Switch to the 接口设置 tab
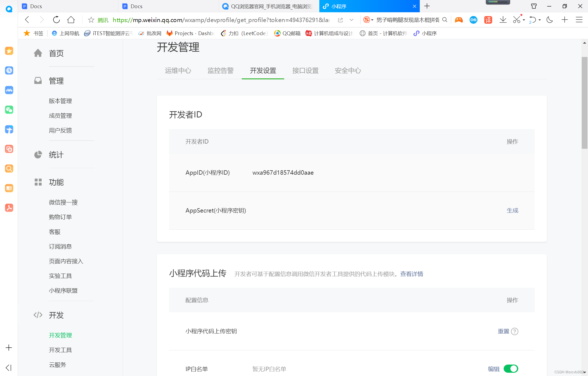The width and height of the screenshot is (588, 376). click(305, 71)
